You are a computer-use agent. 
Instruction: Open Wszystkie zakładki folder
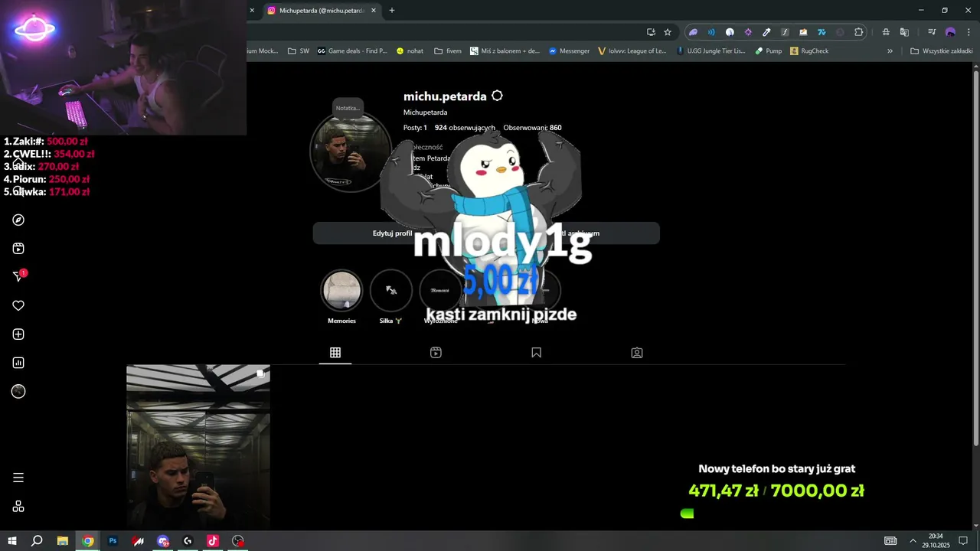point(940,51)
